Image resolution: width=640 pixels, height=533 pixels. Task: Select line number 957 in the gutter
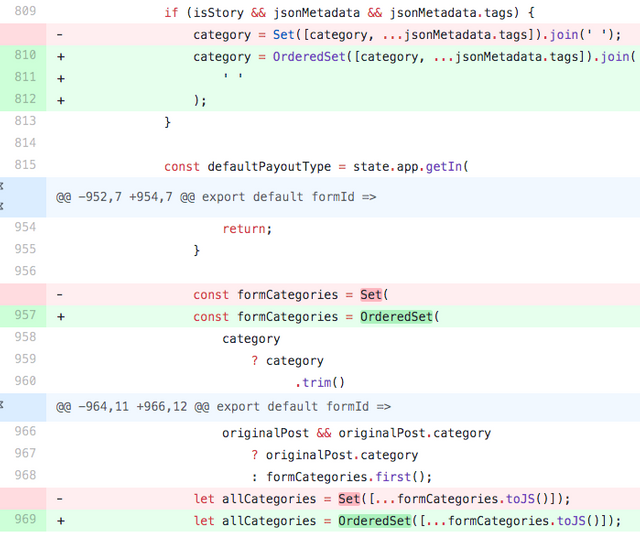pyautogui.click(x=25, y=315)
